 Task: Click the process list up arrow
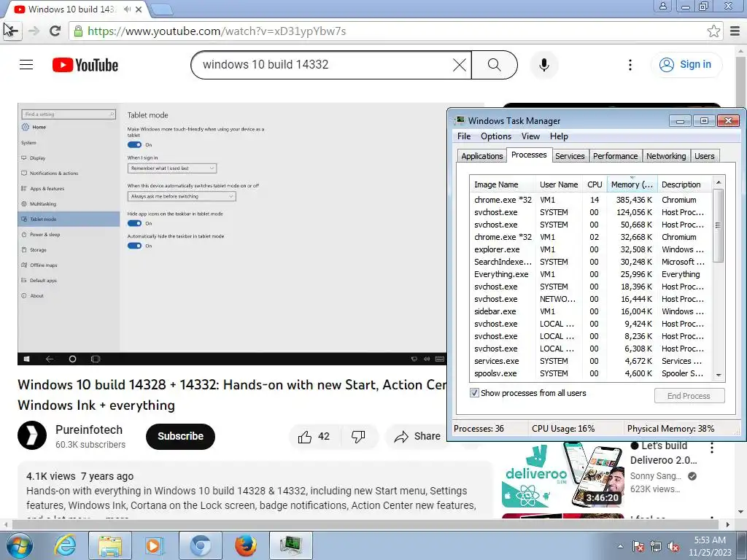719,183
